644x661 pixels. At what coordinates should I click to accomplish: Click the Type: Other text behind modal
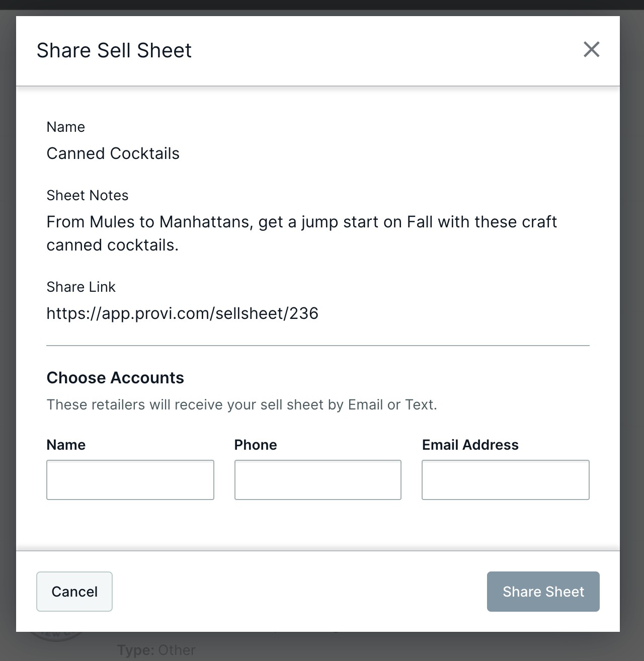click(x=155, y=649)
